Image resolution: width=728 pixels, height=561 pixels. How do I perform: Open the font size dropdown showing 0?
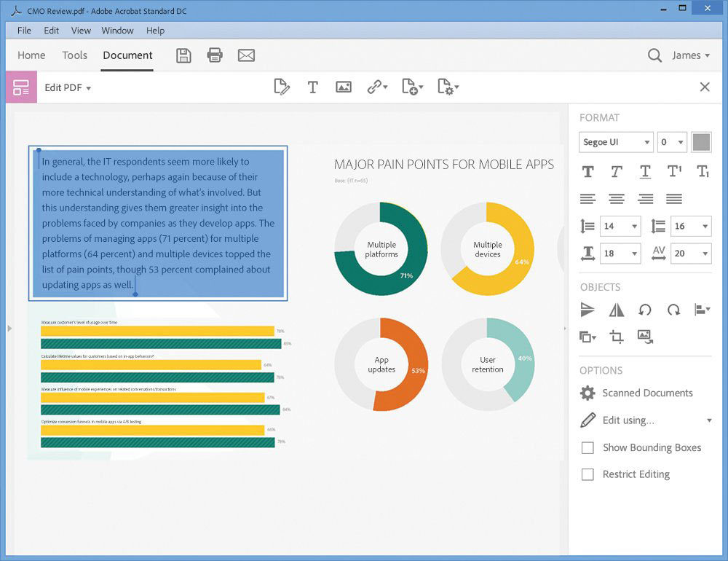click(x=672, y=142)
